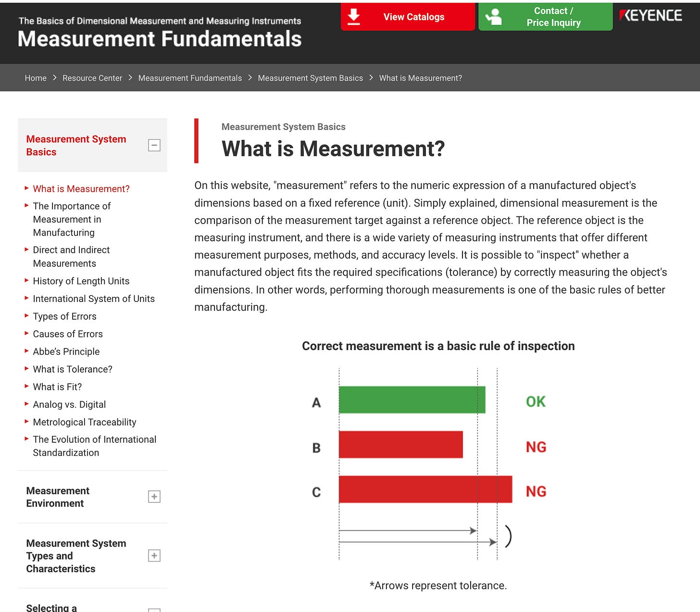This screenshot has height=612, width=700.
Task: Open What is Tolerance? page
Action: (73, 369)
